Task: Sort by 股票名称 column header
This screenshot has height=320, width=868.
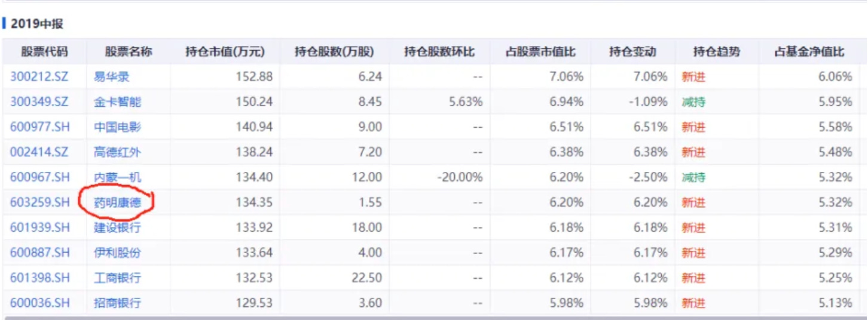Action: click(x=129, y=51)
